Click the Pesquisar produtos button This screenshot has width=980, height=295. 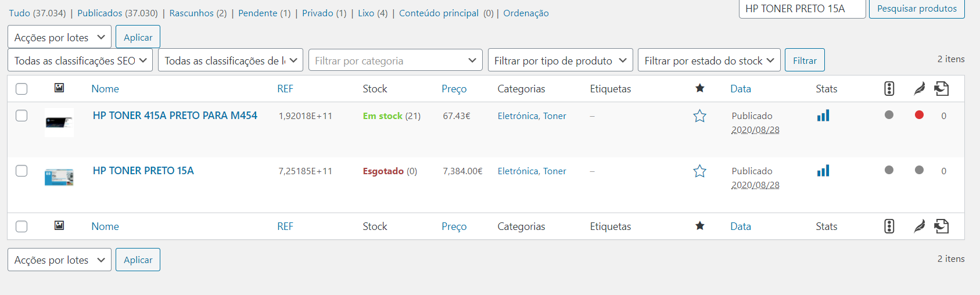(x=916, y=9)
